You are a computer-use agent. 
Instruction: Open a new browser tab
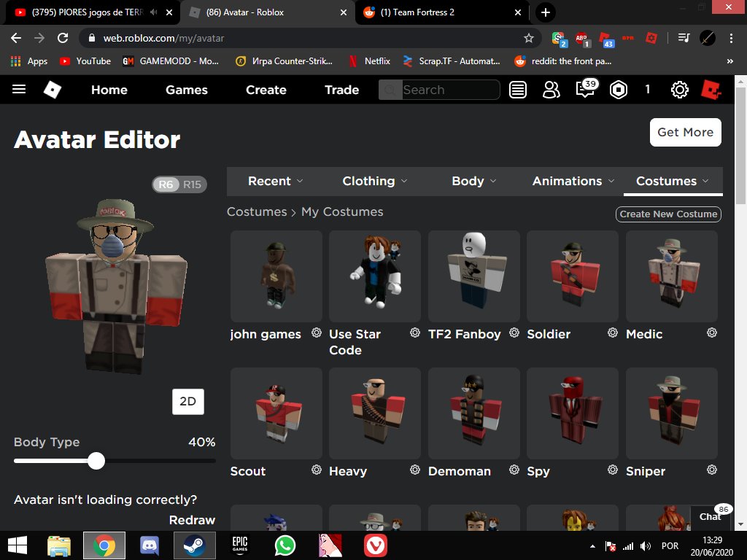(x=546, y=12)
